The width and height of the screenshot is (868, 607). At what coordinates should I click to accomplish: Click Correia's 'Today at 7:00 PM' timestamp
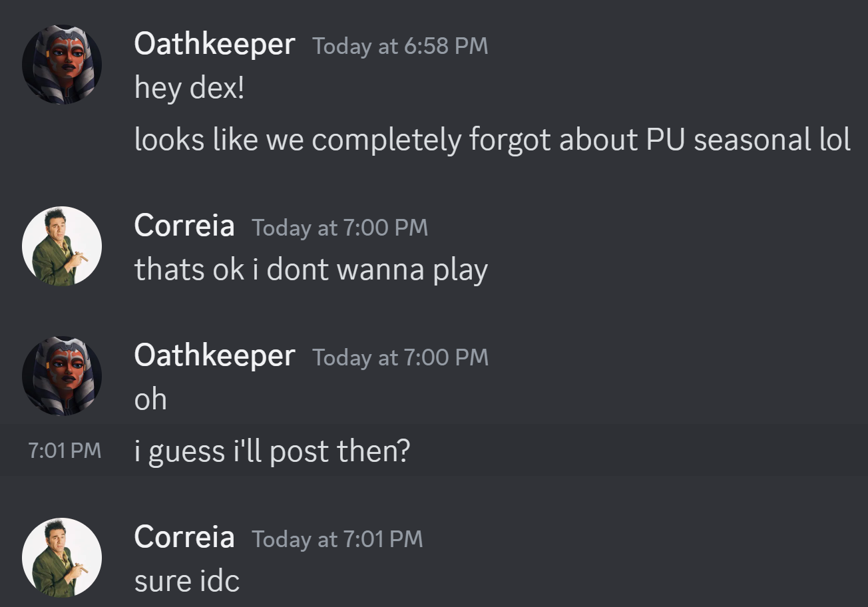339,228
